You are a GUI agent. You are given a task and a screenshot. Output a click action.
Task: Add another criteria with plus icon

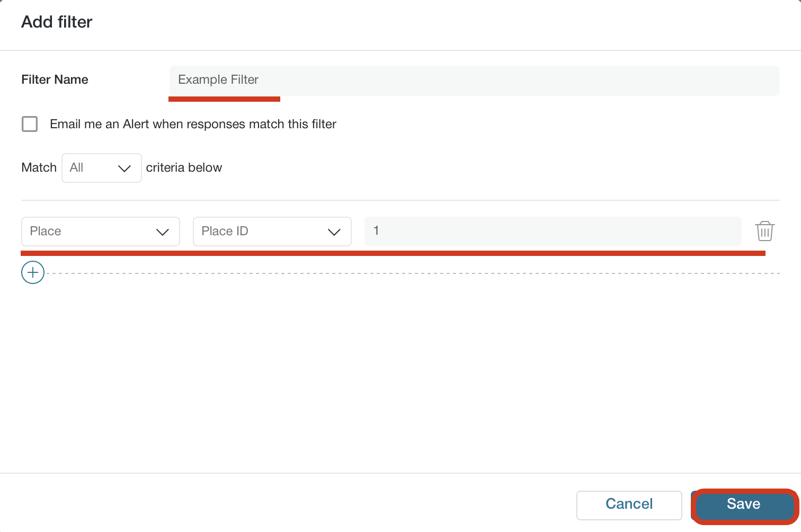point(33,272)
